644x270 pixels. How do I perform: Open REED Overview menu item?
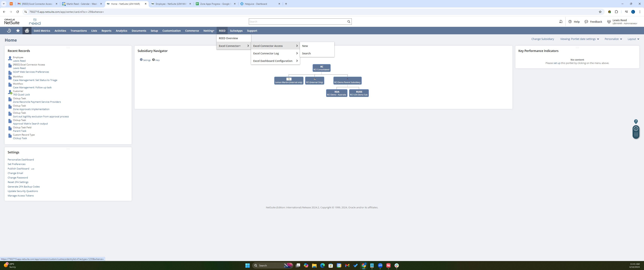[x=228, y=38]
